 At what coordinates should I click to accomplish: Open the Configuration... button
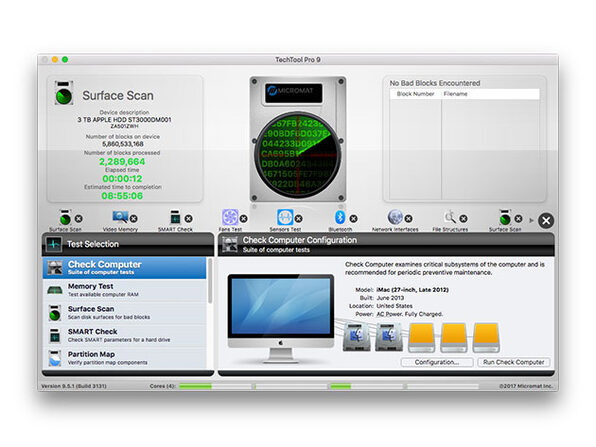(437, 362)
